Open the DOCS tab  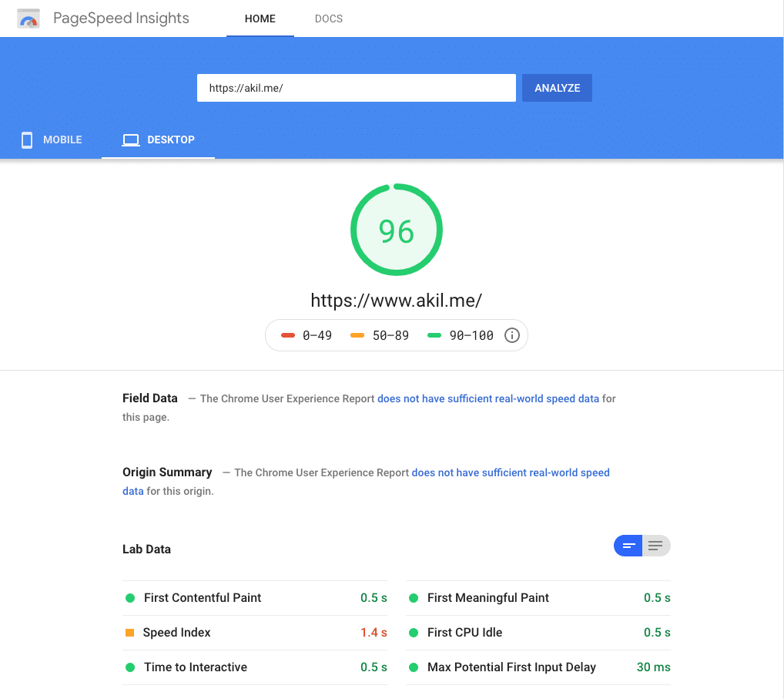coord(329,18)
